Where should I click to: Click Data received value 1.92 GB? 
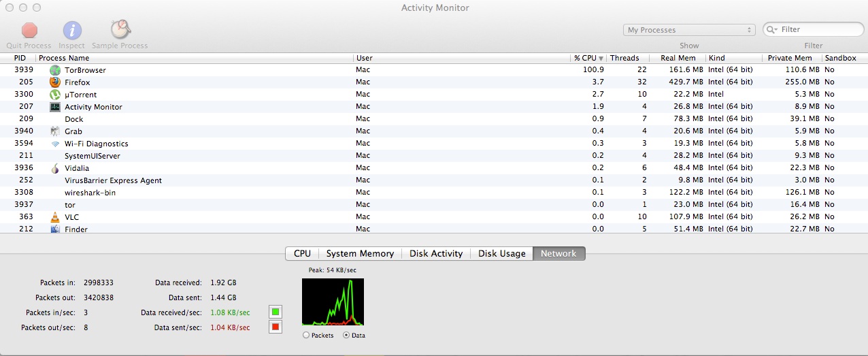tap(222, 282)
